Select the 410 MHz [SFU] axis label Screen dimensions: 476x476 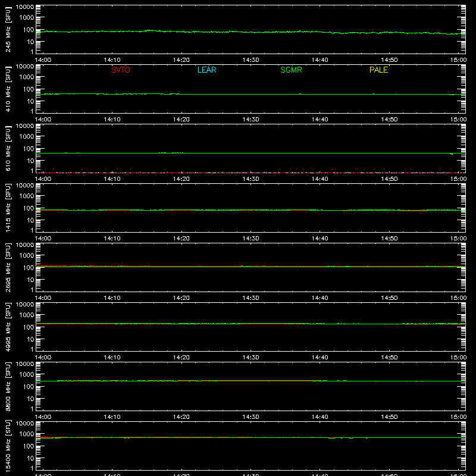(8, 89)
